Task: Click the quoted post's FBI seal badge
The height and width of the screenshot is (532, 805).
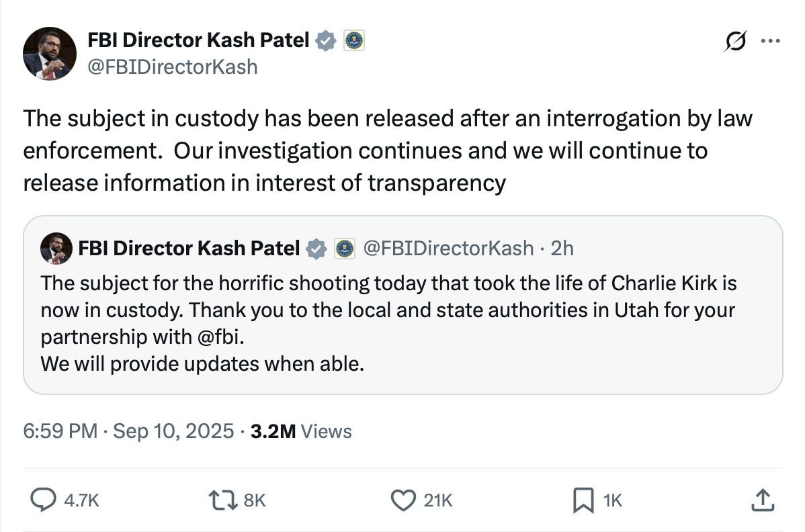Action: (345, 249)
